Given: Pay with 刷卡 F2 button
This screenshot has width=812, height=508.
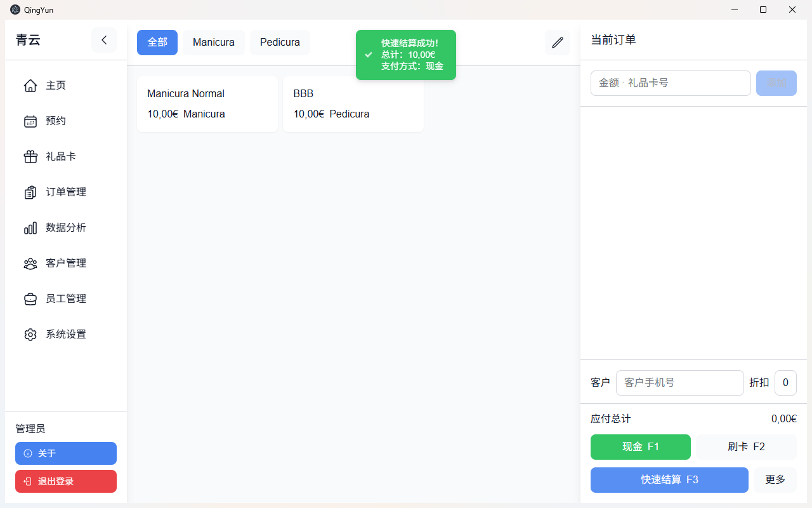Looking at the screenshot, I should [747, 447].
